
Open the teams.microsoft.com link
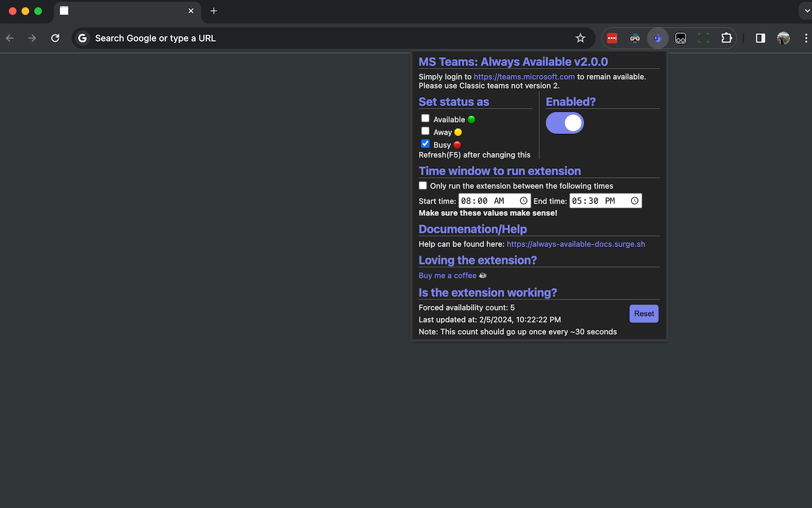coord(524,77)
